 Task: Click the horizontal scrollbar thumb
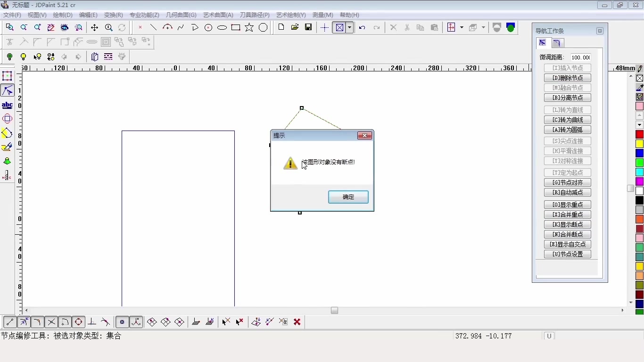click(x=334, y=311)
